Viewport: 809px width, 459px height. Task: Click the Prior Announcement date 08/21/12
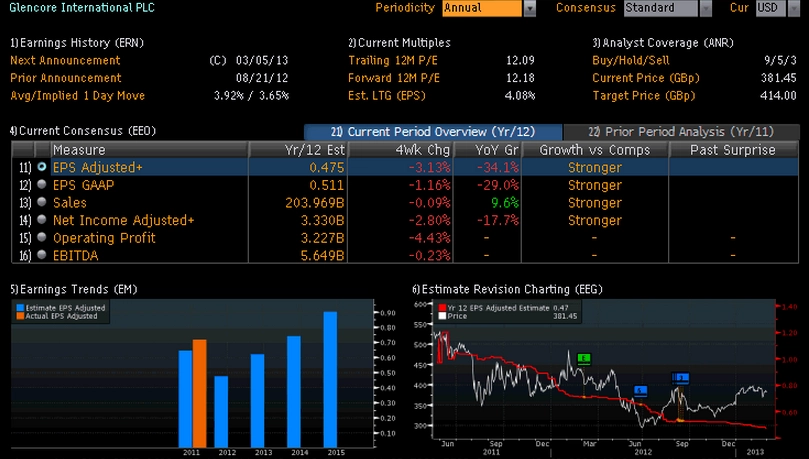tap(262, 78)
